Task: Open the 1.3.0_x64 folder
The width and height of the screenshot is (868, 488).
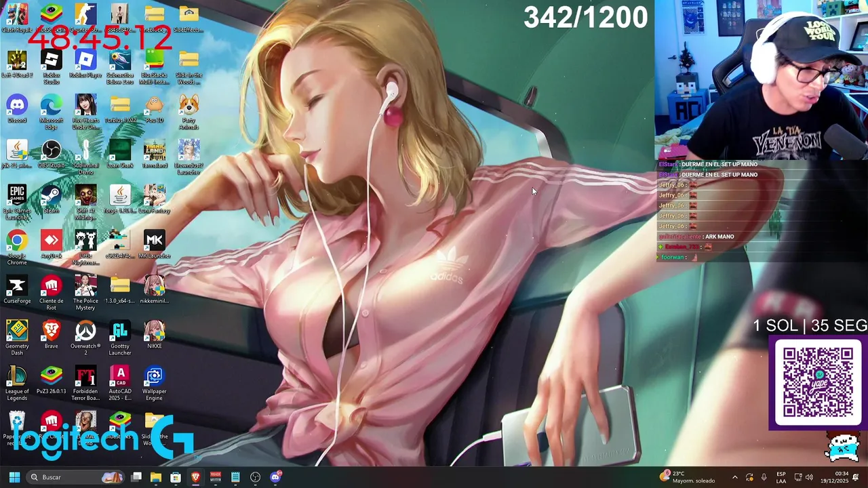Action: pyautogui.click(x=120, y=289)
